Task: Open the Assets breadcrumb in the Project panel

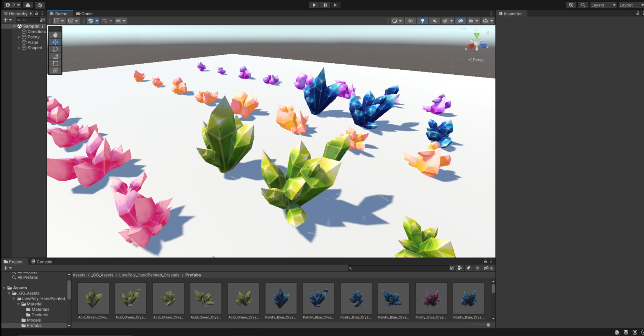Action: (79, 275)
